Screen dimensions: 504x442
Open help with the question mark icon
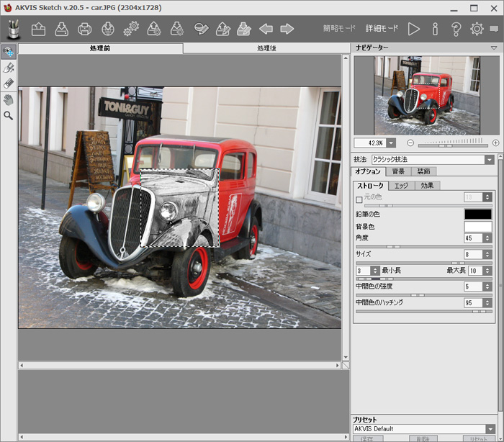click(x=456, y=29)
